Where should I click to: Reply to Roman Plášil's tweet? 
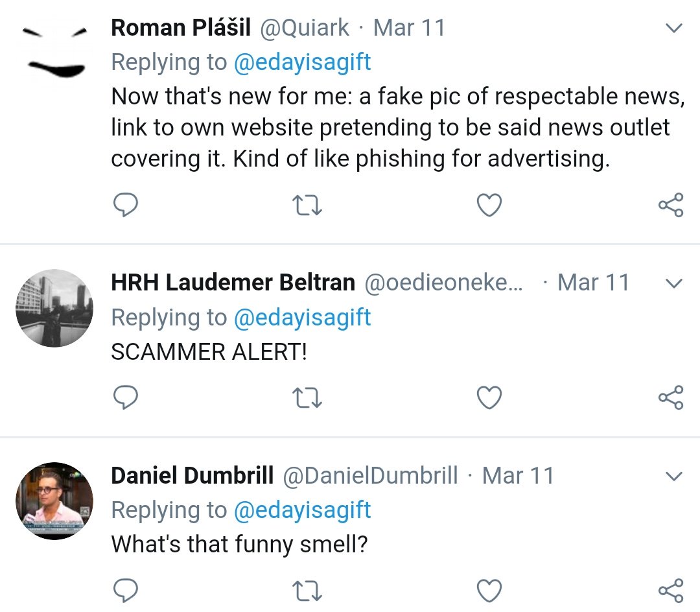pyautogui.click(x=126, y=205)
